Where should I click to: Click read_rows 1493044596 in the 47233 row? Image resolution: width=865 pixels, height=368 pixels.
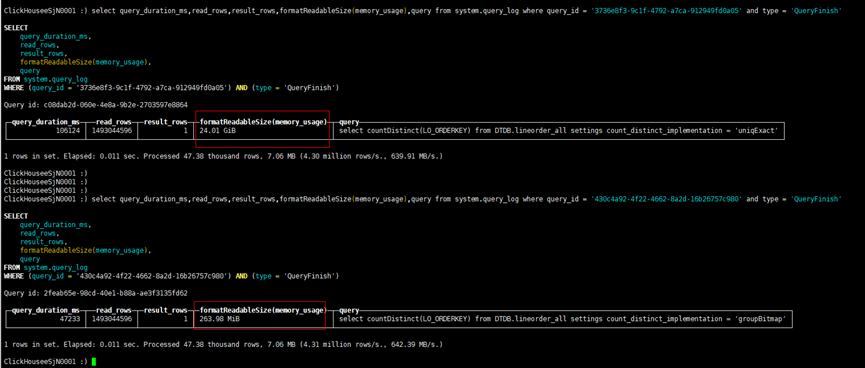(x=113, y=319)
